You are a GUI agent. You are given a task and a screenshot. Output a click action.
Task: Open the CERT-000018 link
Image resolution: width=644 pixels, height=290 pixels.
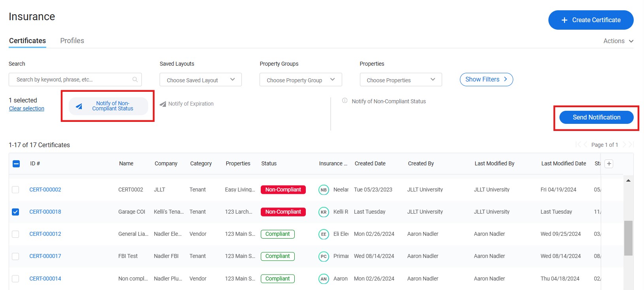tap(45, 212)
